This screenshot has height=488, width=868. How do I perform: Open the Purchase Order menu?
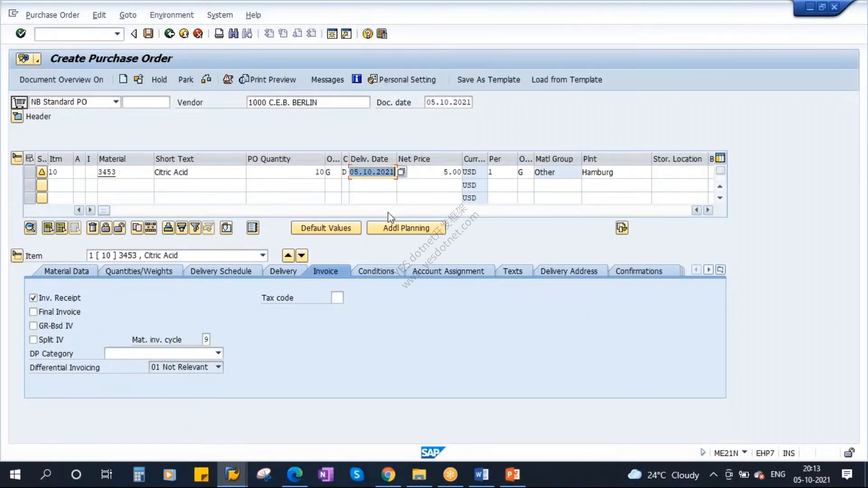(52, 15)
